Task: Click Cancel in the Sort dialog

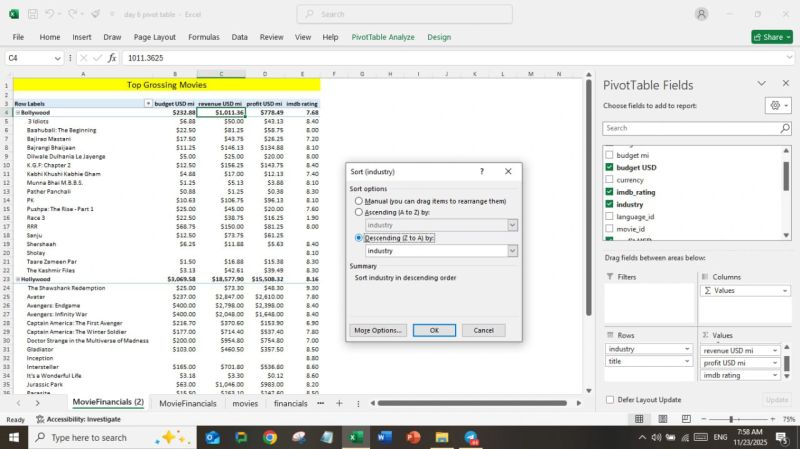Action: coord(483,330)
